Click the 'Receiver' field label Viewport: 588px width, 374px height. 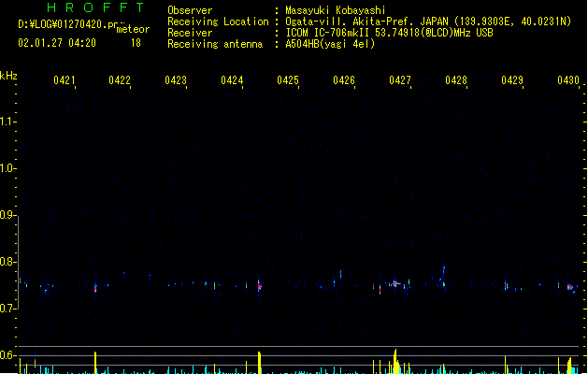pyautogui.click(x=190, y=33)
